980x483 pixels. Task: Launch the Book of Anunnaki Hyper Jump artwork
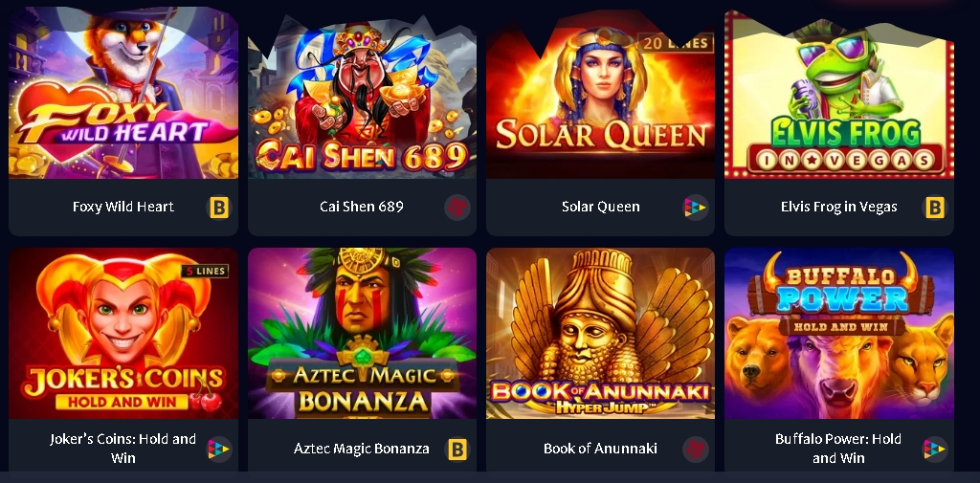(x=601, y=333)
